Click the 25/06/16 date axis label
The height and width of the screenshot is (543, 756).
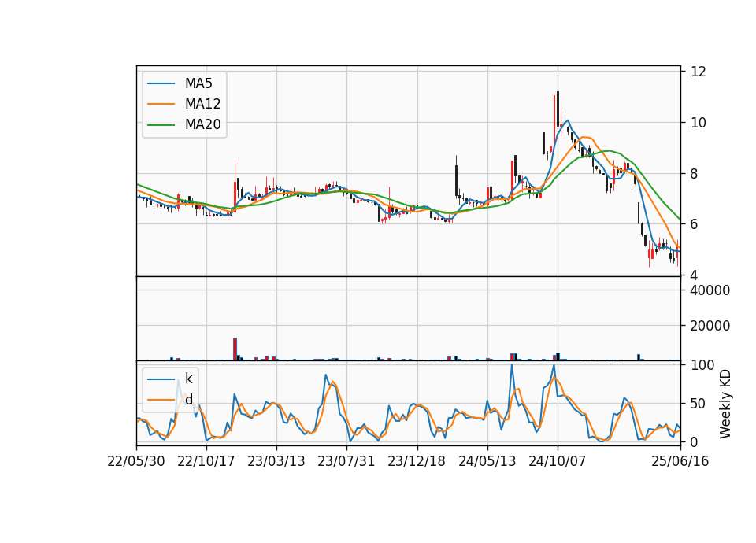point(680,461)
